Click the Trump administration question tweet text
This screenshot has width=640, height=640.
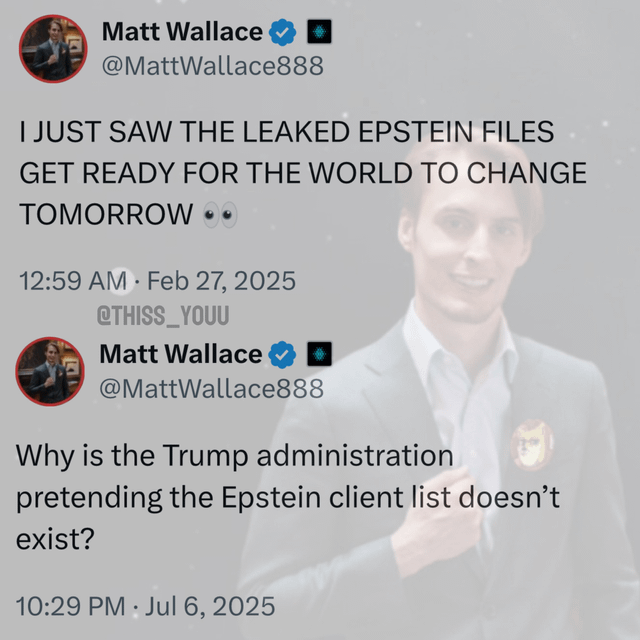tap(288, 497)
